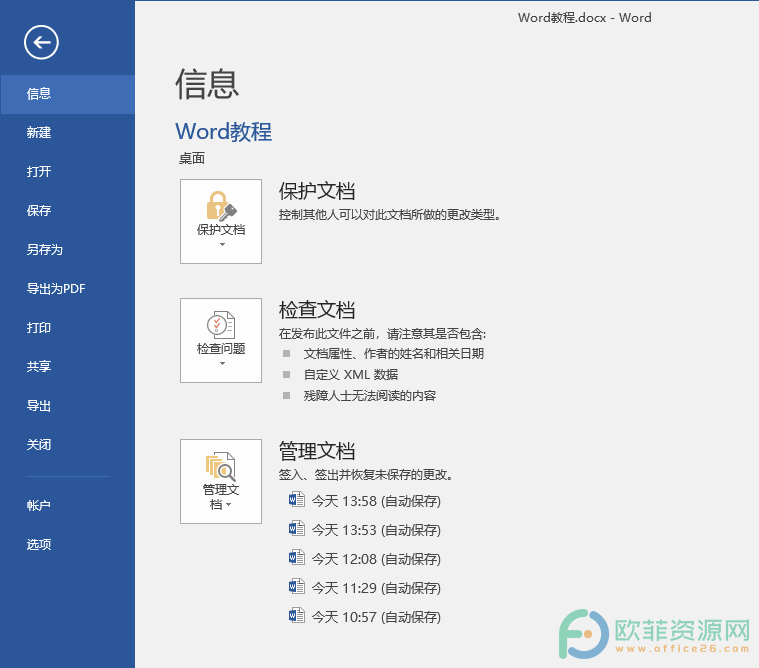Open autosave version 今天 12:08
The image size is (759, 668).
point(376,559)
